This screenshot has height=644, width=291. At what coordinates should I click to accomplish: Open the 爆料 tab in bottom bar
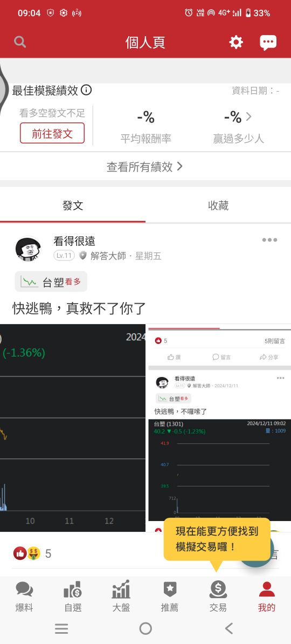(24, 597)
